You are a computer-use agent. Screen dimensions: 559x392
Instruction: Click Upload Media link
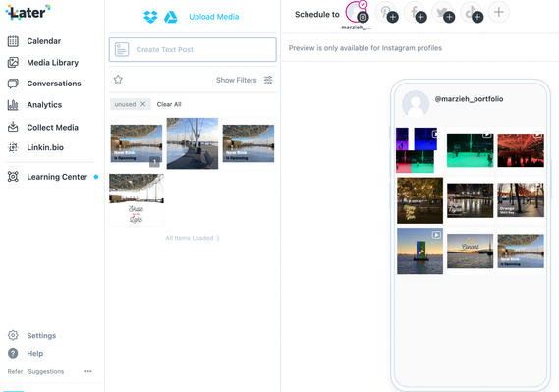(214, 17)
